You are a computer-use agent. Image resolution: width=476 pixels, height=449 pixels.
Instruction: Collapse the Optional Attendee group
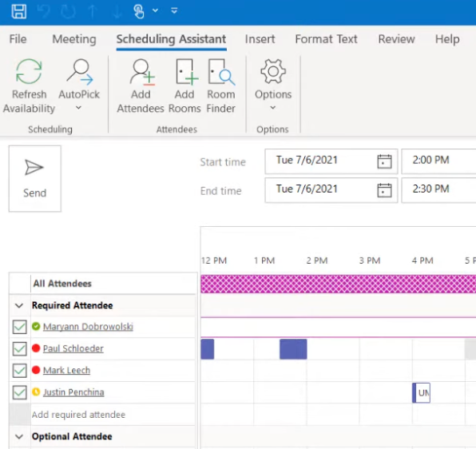point(19,436)
